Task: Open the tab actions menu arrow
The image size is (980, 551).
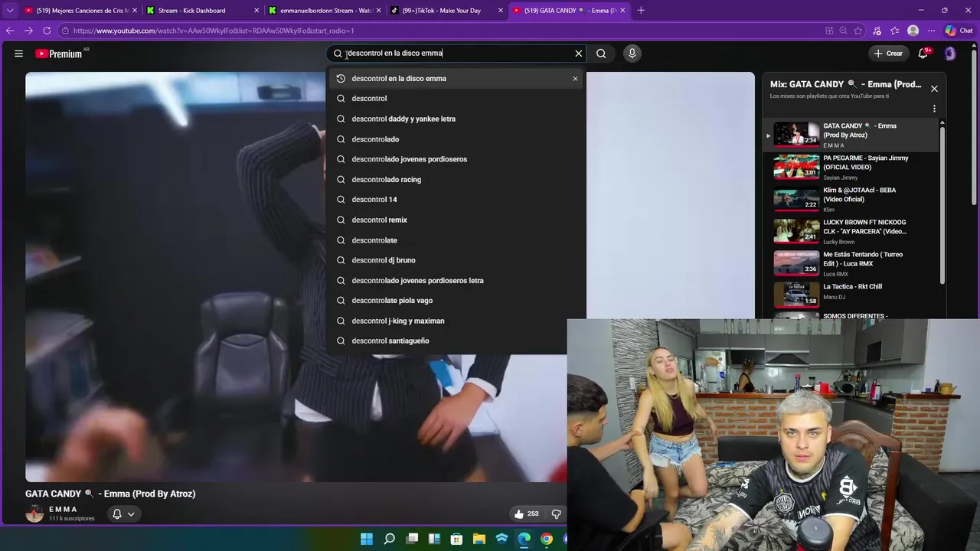Action: [9, 11]
